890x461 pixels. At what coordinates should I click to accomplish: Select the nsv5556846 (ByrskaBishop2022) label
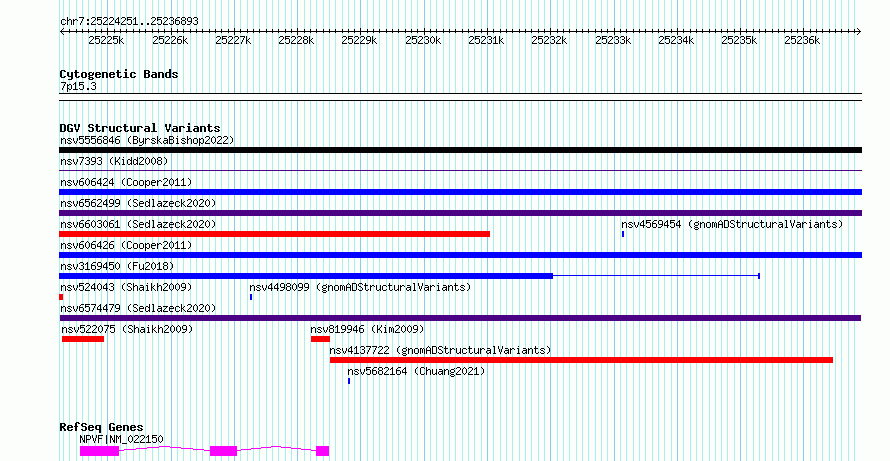click(147, 140)
